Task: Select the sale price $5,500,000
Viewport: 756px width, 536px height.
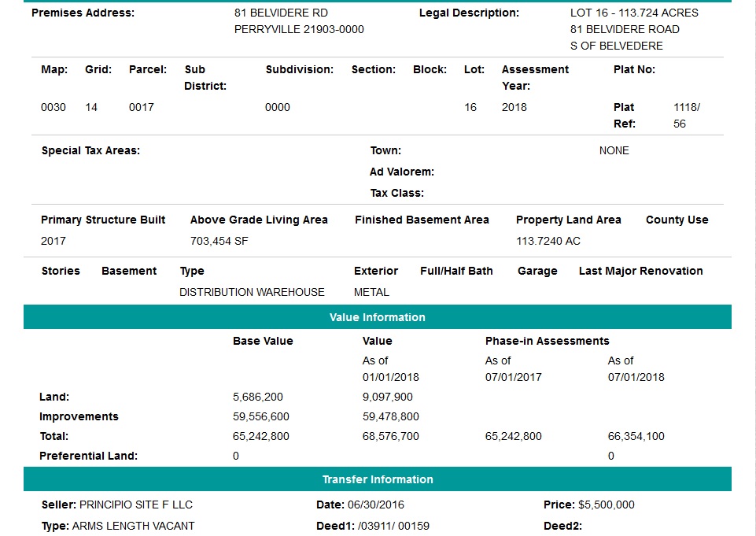Action: (x=606, y=505)
